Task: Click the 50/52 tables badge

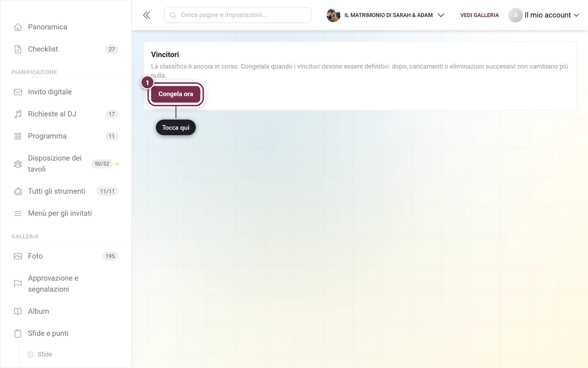Action: [x=102, y=164]
